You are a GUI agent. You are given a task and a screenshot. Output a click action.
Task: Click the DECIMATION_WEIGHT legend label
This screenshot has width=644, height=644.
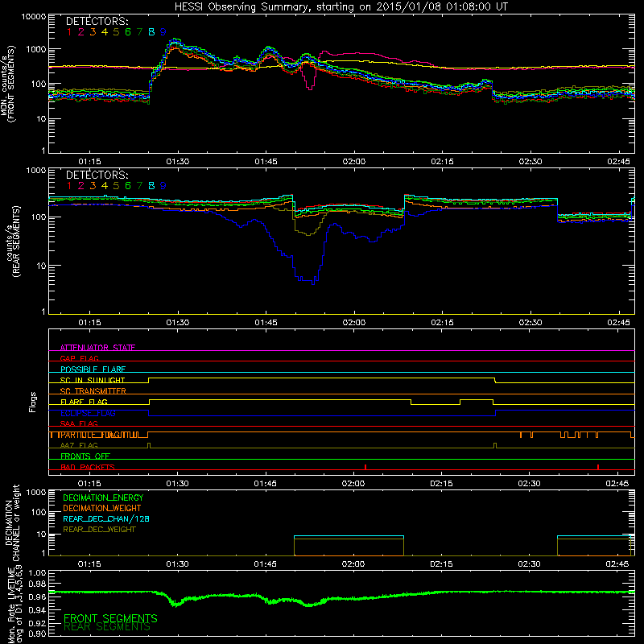(x=102, y=508)
